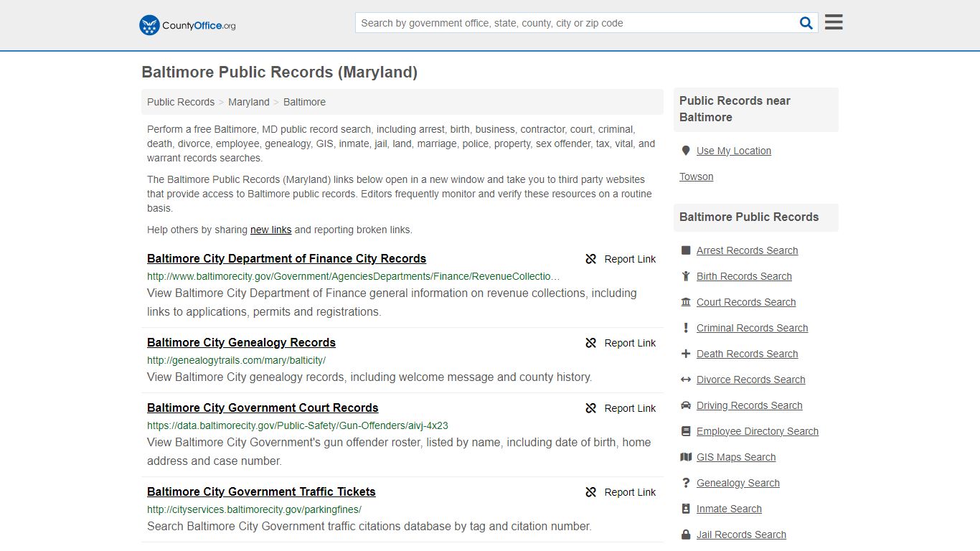980x551 pixels.
Task: Open Death Records Search link
Action: pos(747,354)
